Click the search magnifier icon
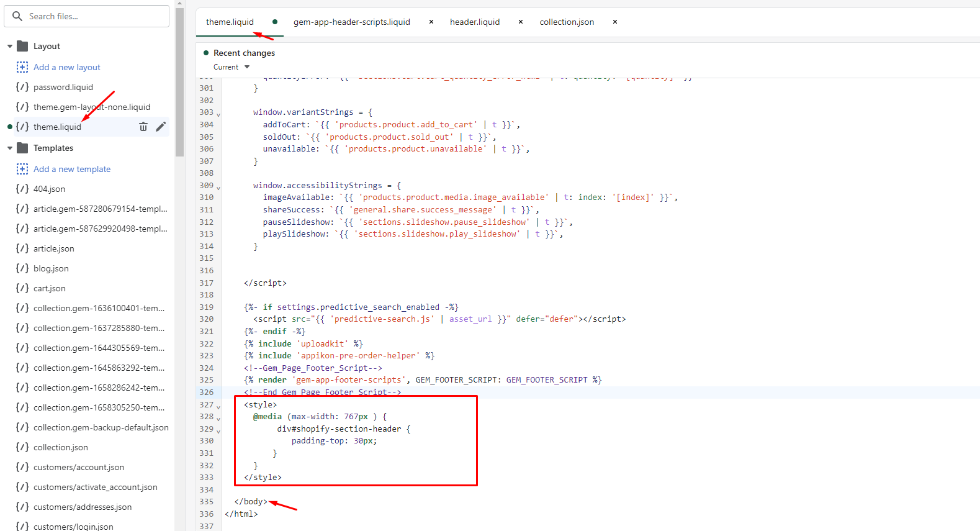Image resolution: width=980 pixels, height=531 pixels. tap(17, 16)
